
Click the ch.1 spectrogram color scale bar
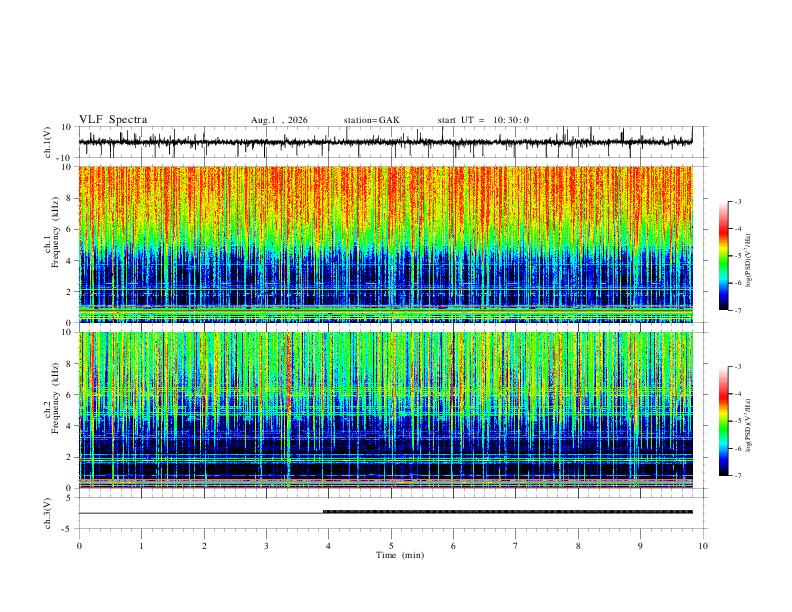[723, 256]
